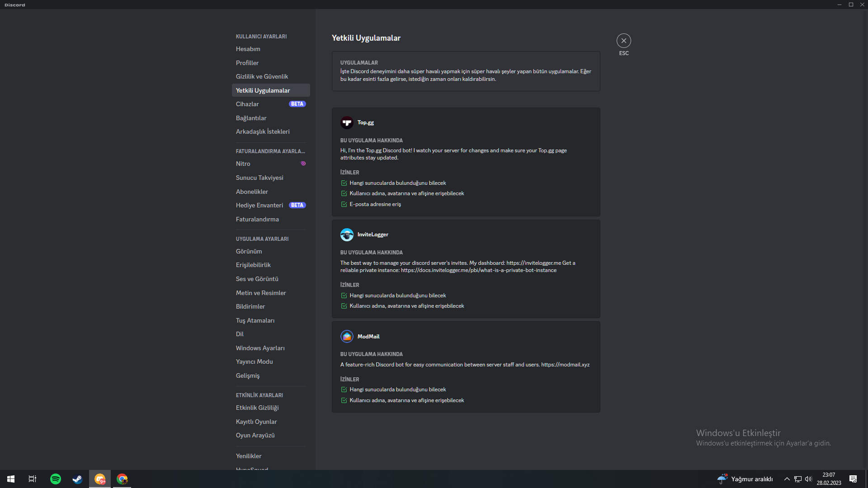Open the modmail.xyz link
The width and height of the screenshot is (868, 488).
[565, 365]
